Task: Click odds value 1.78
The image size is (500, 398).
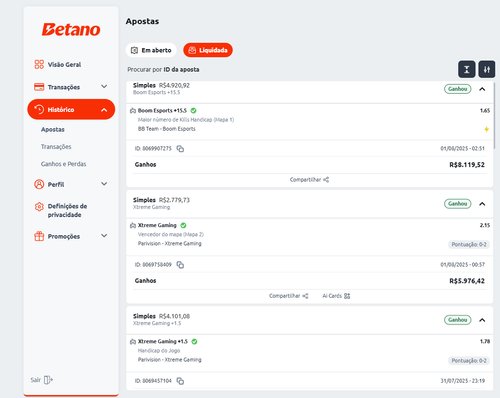Action: coord(485,341)
